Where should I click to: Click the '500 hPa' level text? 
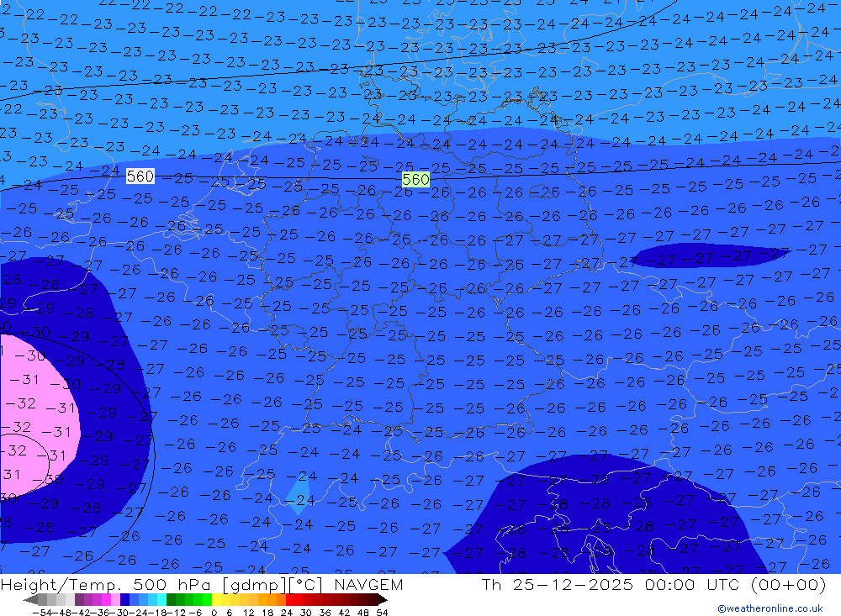tap(171, 584)
